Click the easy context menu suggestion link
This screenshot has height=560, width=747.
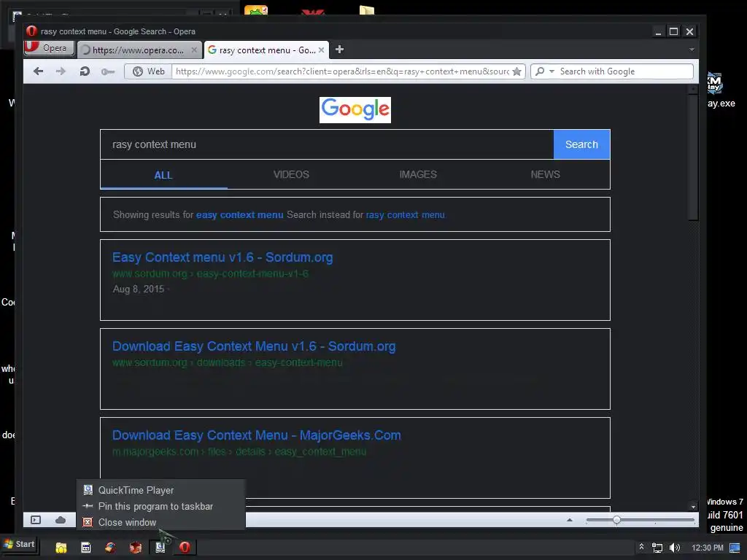click(239, 215)
